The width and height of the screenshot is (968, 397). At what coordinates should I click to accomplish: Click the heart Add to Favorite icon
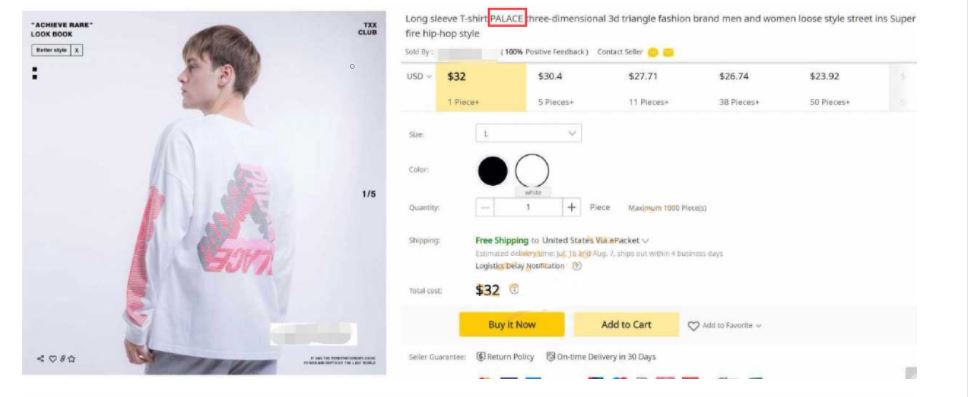point(693,325)
